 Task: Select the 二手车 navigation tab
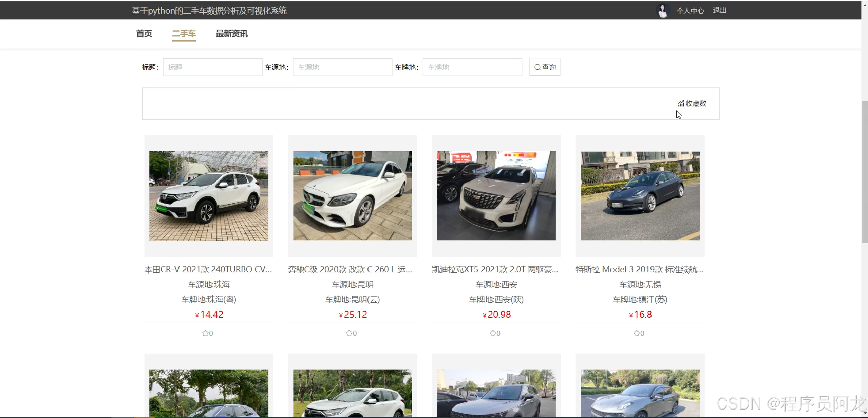tap(184, 34)
